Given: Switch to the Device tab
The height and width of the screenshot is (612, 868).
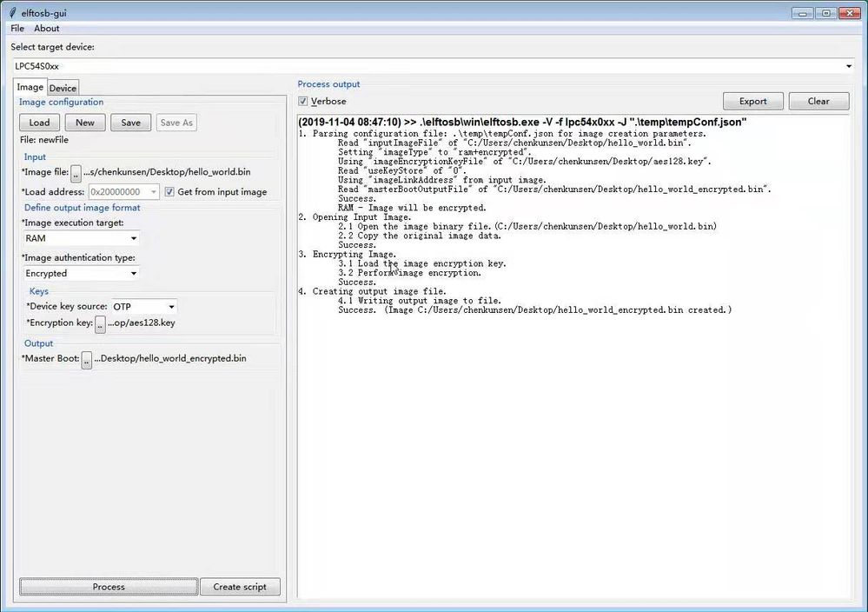Looking at the screenshot, I should [63, 88].
